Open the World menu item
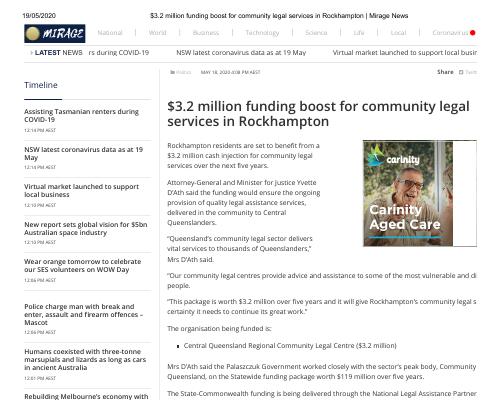 click(157, 33)
